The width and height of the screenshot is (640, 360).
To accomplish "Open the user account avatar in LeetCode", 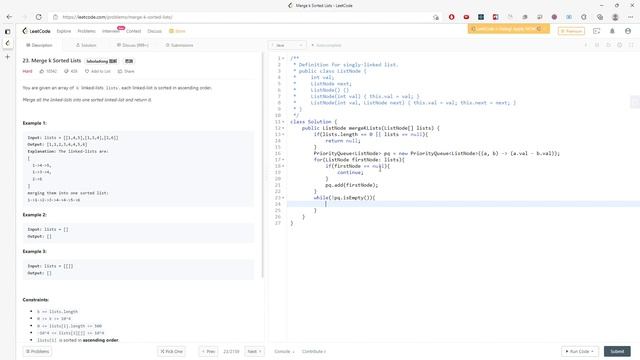I will tap(628, 31).
